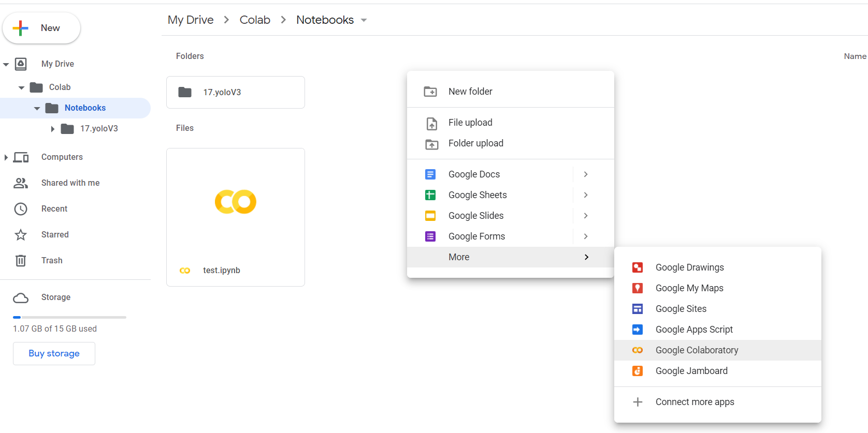This screenshot has width=868, height=433.
Task: Click the small Colab icon beside test.ipynb
Action: click(x=185, y=271)
